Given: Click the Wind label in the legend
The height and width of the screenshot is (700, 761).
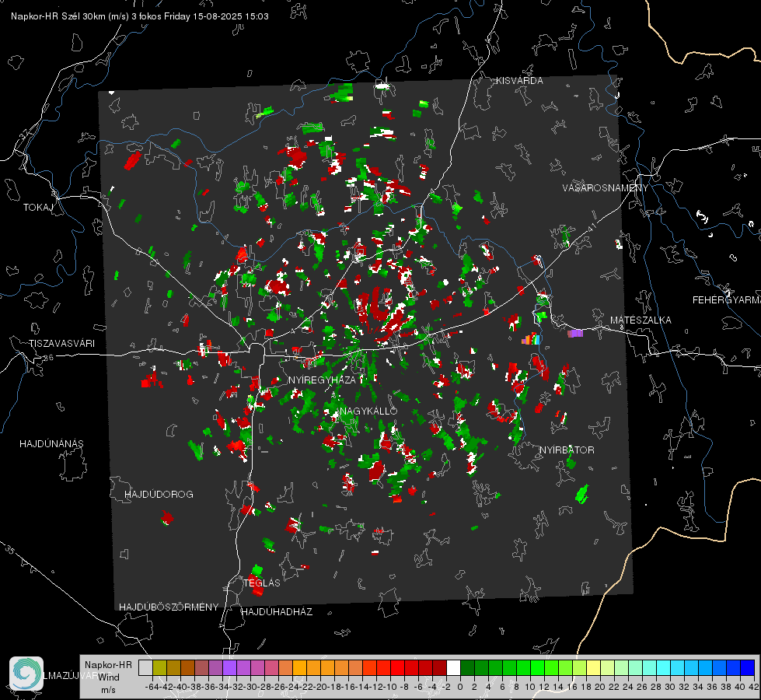Looking at the screenshot, I should pos(109,677).
